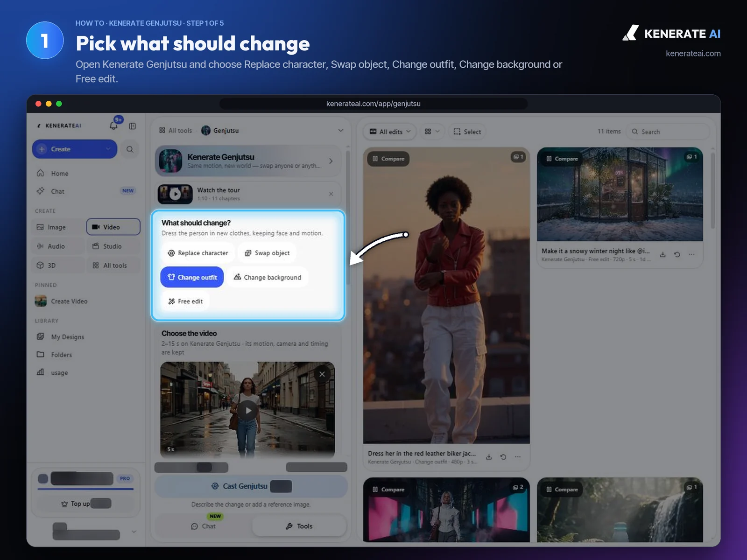The image size is (747, 560).
Task: Select the Change outfit option
Action: pos(192,277)
